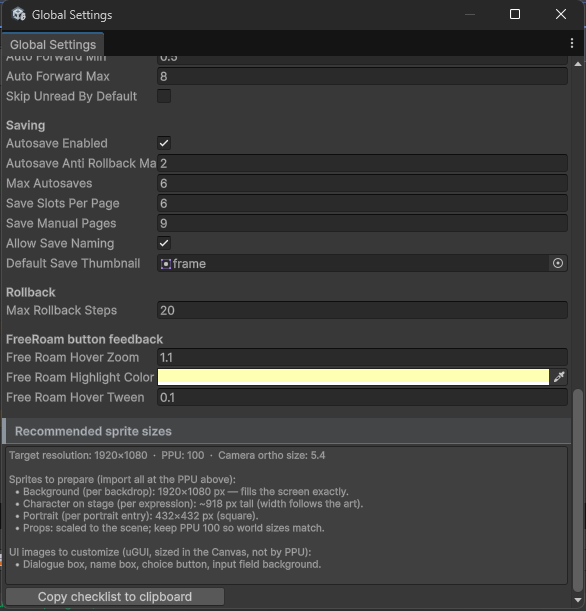Toggle Skip Unread By Default checkbox
This screenshot has height=611, width=586.
tap(164, 96)
